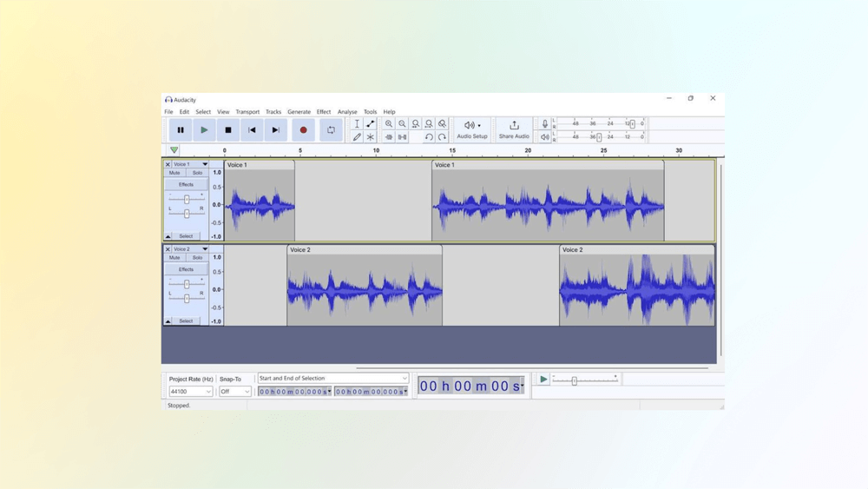Viewport: 868px width, 489px height.
Task: Click the Play-at-Speed green button
Action: (x=543, y=380)
